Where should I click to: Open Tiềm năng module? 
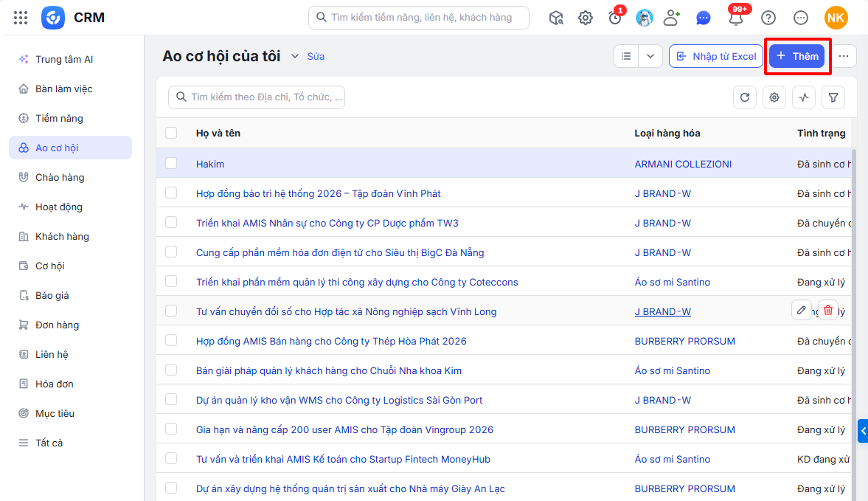pos(70,118)
